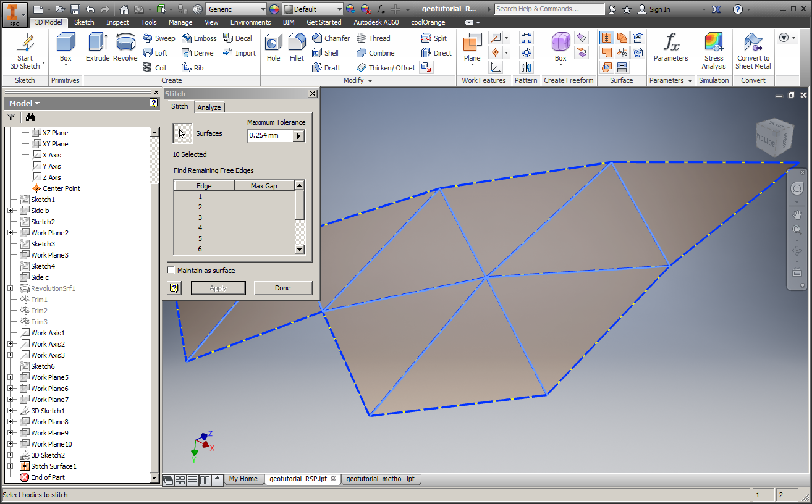Switch to geotutorial_metho...ipt document tab
This screenshot has width=812, height=504.
(x=380, y=479)
